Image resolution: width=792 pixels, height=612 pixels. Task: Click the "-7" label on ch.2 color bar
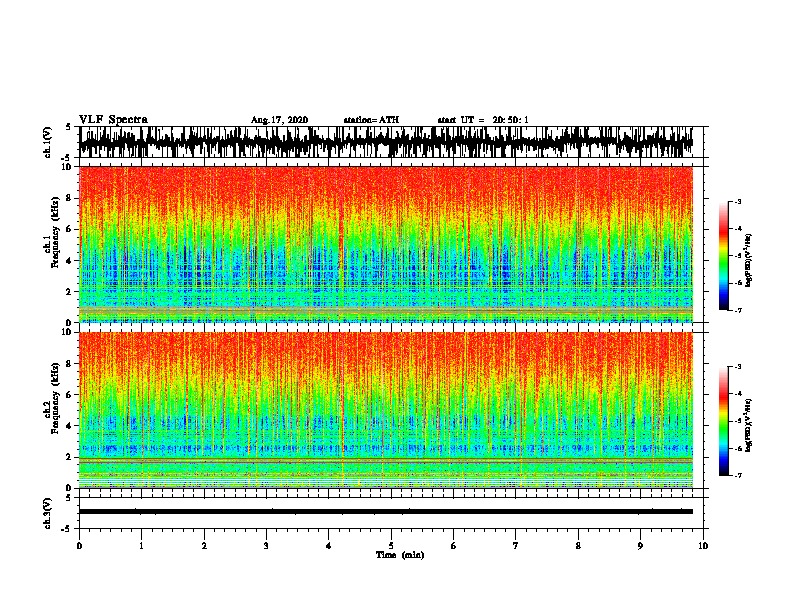tap(738, 475)
